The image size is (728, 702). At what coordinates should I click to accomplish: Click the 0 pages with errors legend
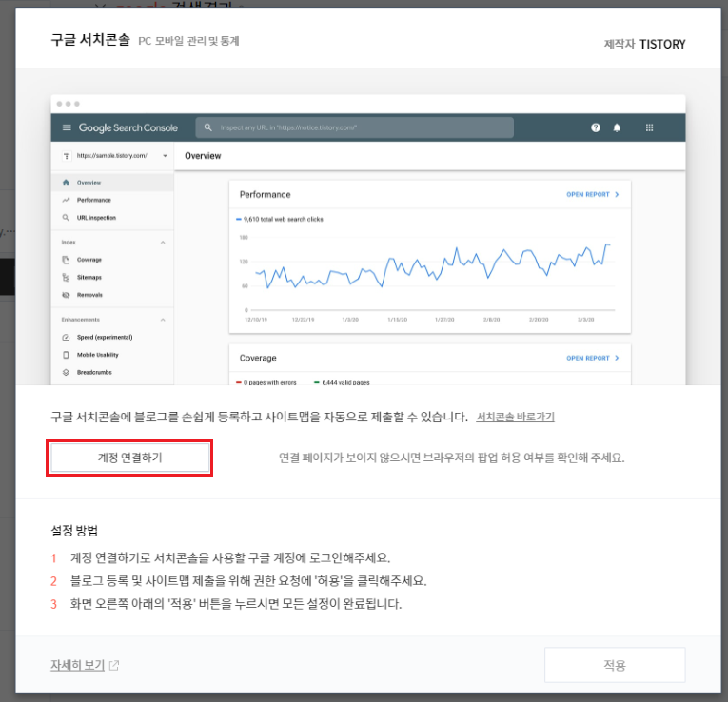click(266, 382)
